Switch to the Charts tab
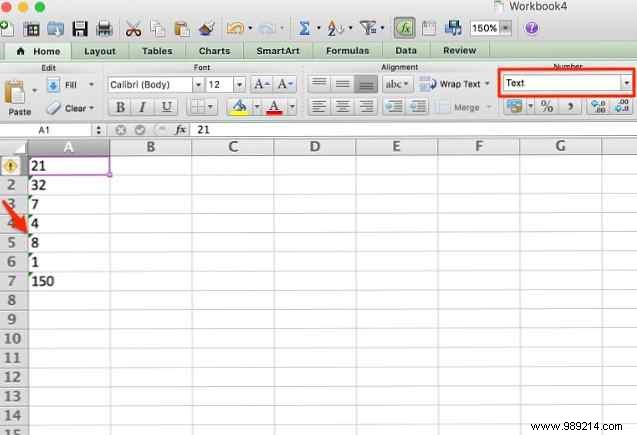The height and width of the screenshot is (435, 637). coord(214,51)
